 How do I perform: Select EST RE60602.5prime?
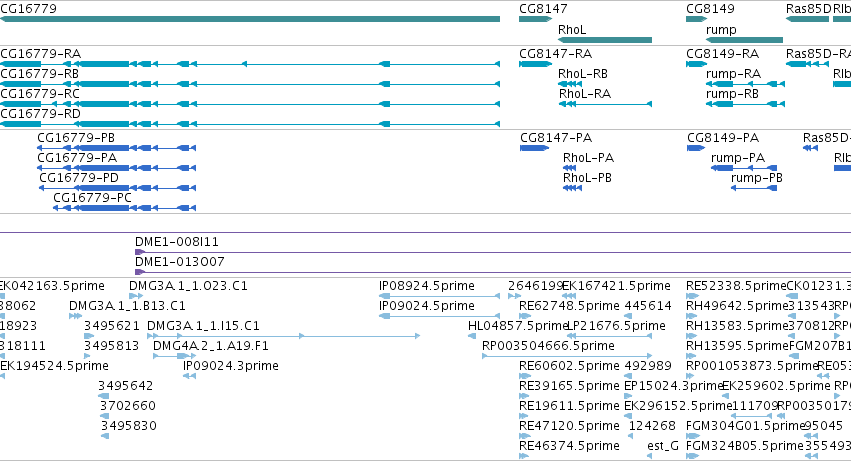[525, 376]
